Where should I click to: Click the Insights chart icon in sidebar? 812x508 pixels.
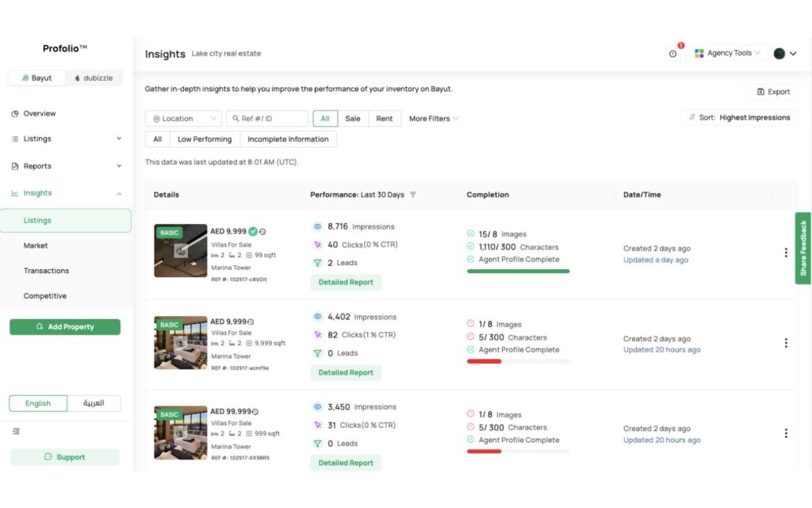pos(15,194)
